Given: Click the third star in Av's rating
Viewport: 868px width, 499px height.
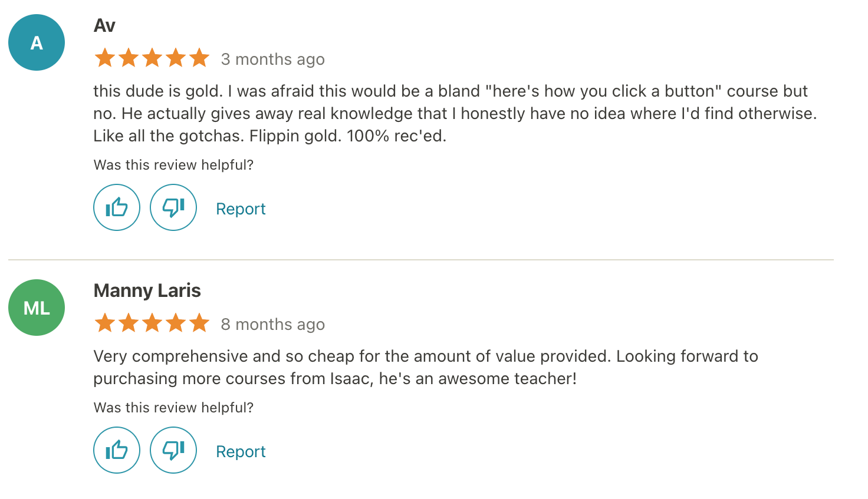Looking at the screenshot, I should pos(152,58).
